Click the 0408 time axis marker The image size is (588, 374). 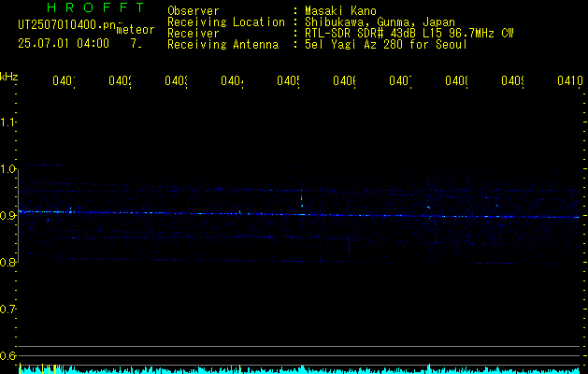coord(456,80)
